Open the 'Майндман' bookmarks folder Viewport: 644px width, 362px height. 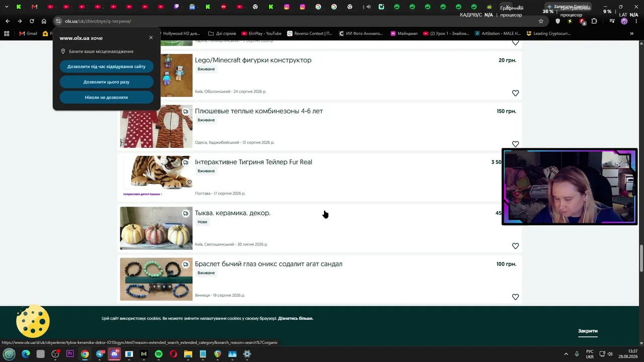click(403, 34)
